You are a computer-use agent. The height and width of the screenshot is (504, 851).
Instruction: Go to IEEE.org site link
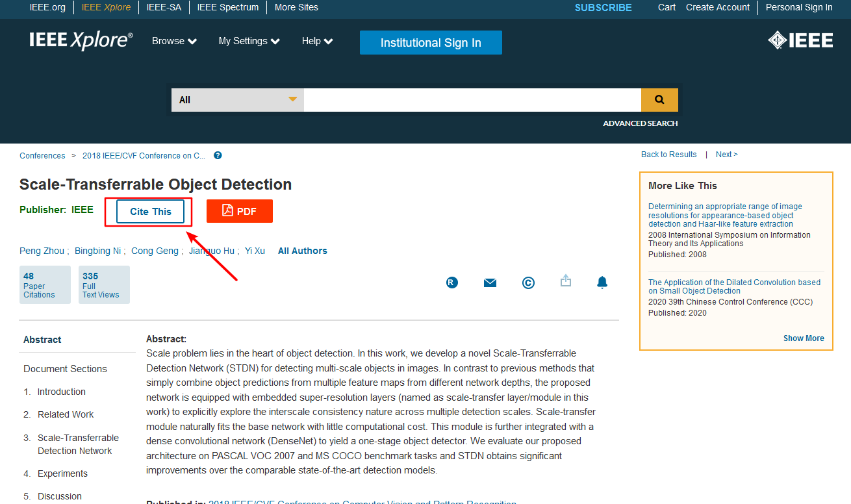tap(47, 7)
